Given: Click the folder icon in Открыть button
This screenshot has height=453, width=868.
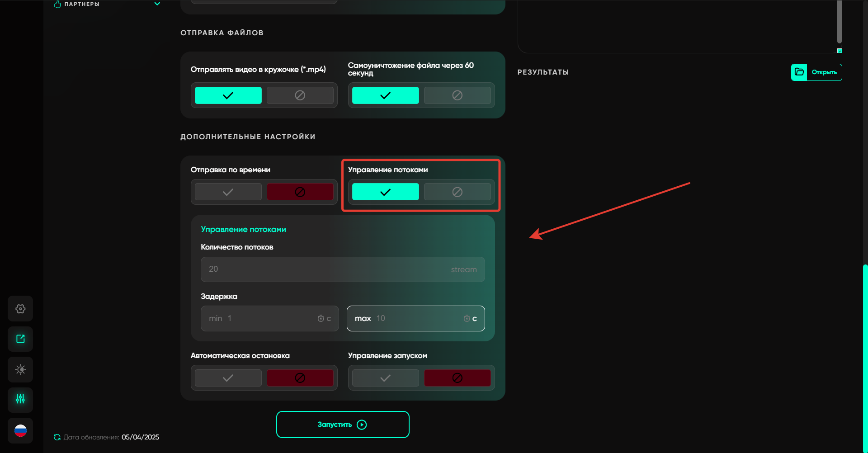Looking at the screenshot, I should tap(799, 72).
